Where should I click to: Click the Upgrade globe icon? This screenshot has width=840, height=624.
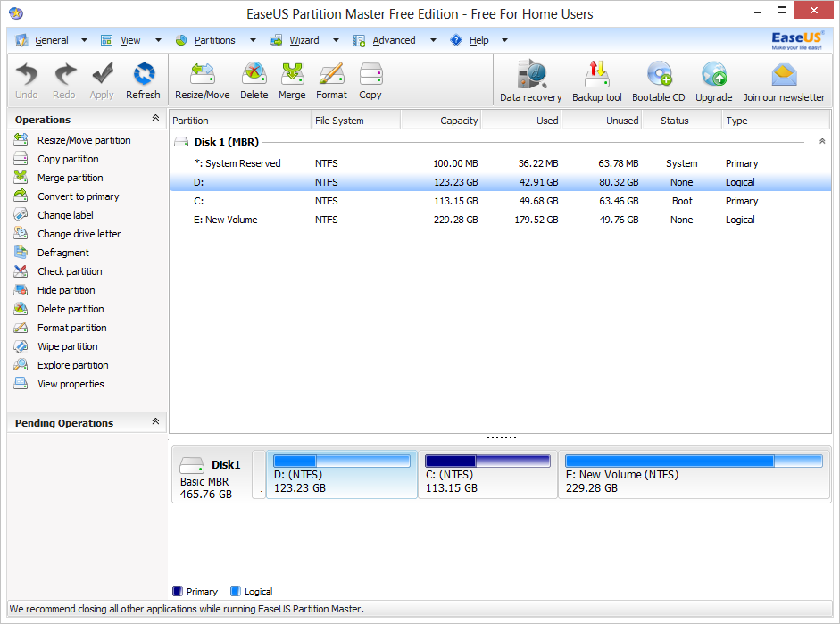pos(713,74)
